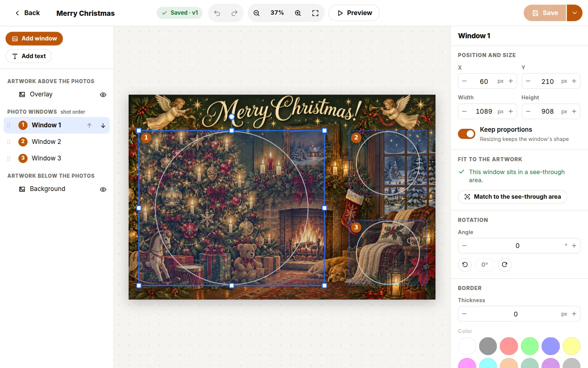Image resolution: width=588 pixels, height=368 pixels.
Task: Decrease the Width value
Action: point(465,112)
